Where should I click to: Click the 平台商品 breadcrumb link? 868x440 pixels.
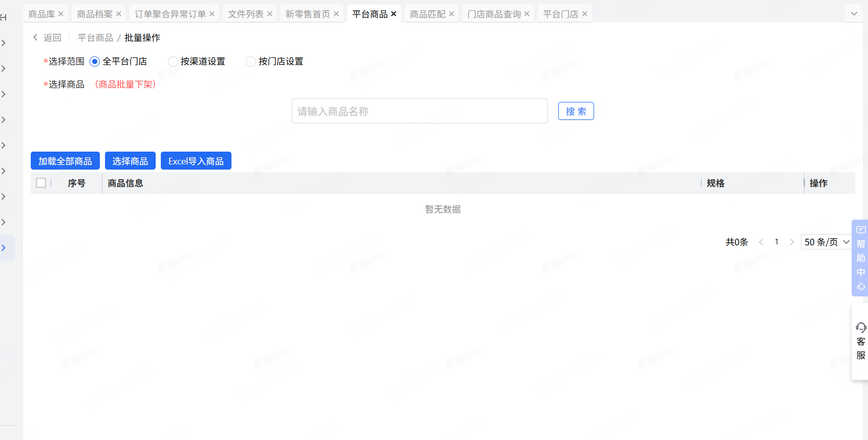[x=95, y=37]
